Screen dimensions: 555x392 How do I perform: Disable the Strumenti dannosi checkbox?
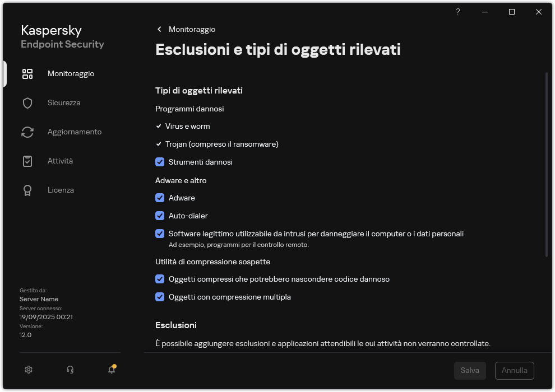coord(160,162)
